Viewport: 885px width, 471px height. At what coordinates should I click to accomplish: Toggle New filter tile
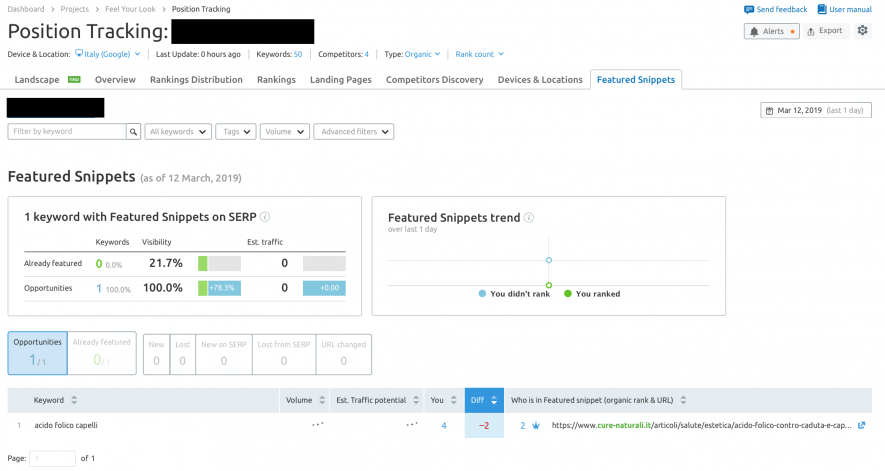click(156, 354)
